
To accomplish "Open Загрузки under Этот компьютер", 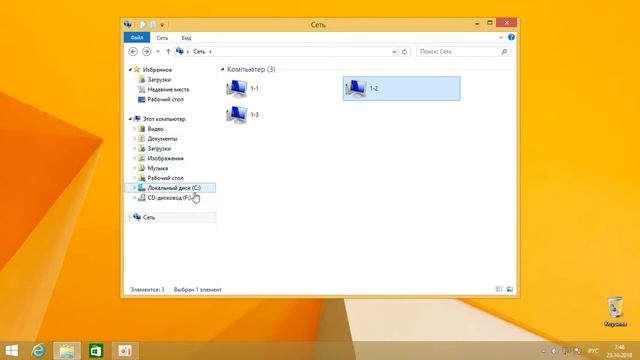I will coord(159,149).
